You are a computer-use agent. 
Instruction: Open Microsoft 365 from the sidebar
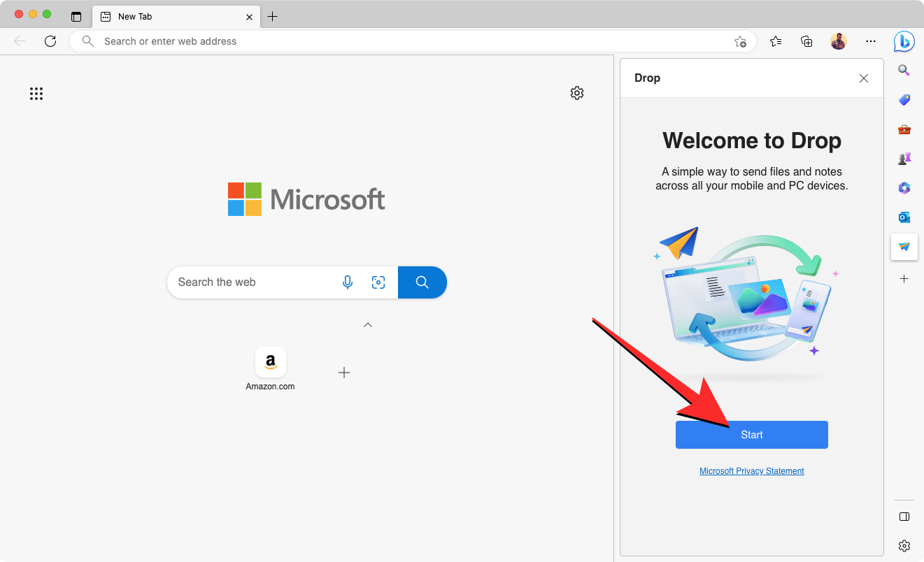pyautogui.click(x=904, y=188)
